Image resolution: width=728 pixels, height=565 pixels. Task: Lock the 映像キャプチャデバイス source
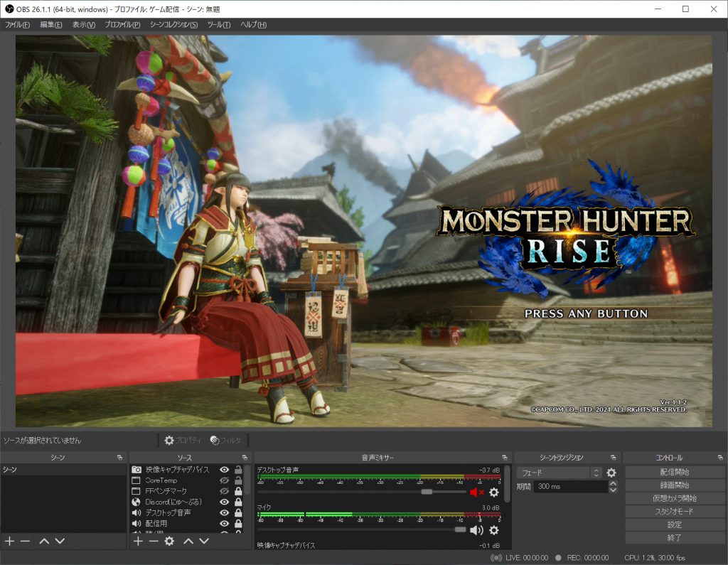(238, 469)
